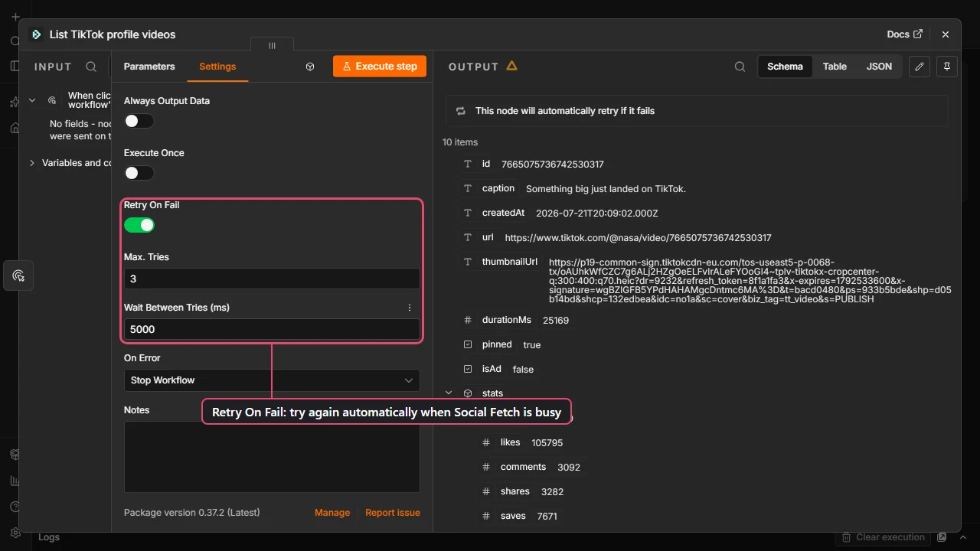Toggle the Always Output Data switch
This screenshot has height=551, width=980.
click(x=139, y=121)
